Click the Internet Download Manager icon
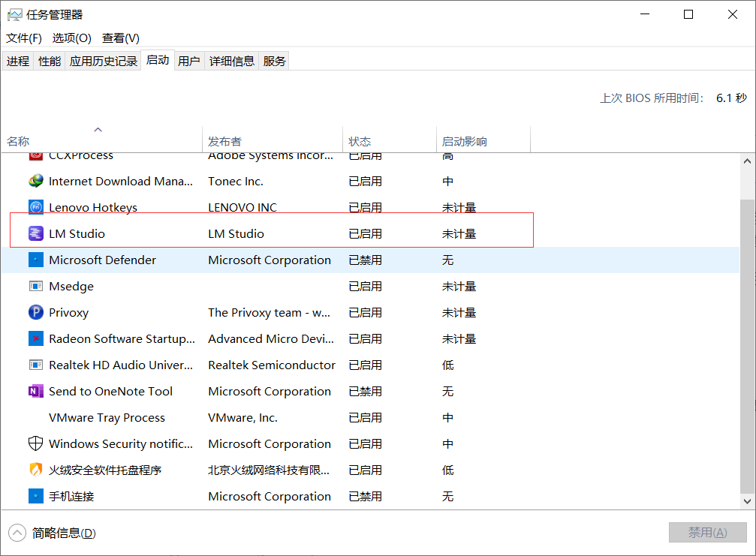Viewport: 756px width, 556px height. click(36, 181)
